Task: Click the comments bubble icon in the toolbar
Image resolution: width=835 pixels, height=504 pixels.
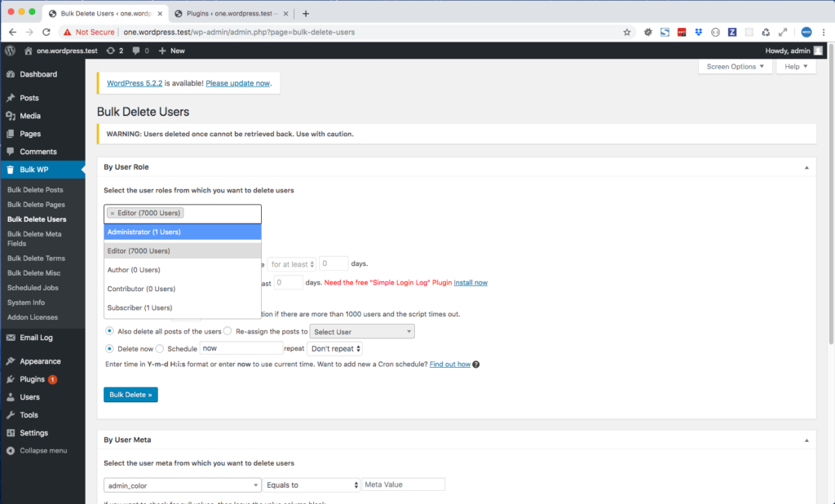Action: pyautogui.click(x=135, y=51)
